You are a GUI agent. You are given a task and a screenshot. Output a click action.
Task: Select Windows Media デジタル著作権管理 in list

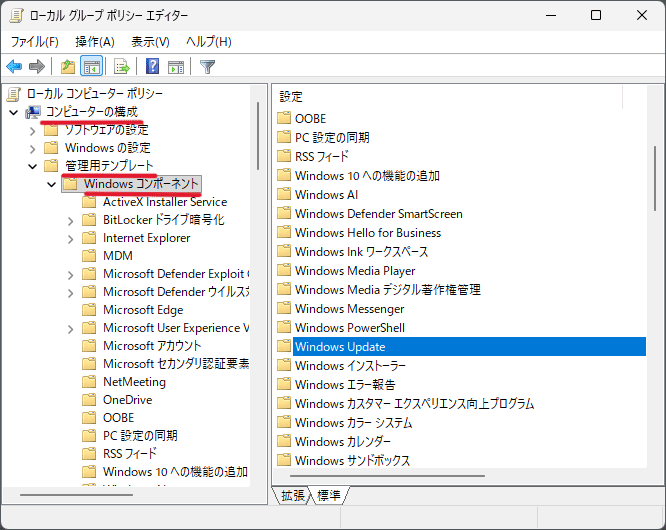tap(388, 290)
